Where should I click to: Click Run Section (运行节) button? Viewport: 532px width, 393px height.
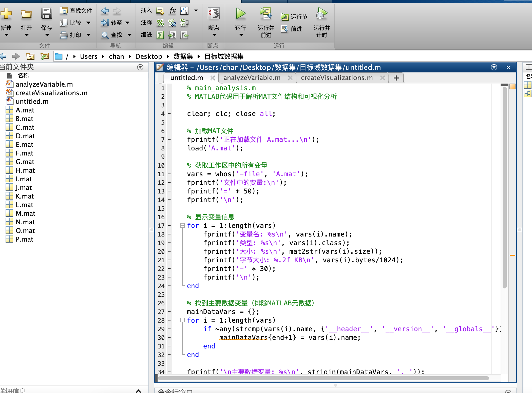pyautogui.click(x=294, y=17)
